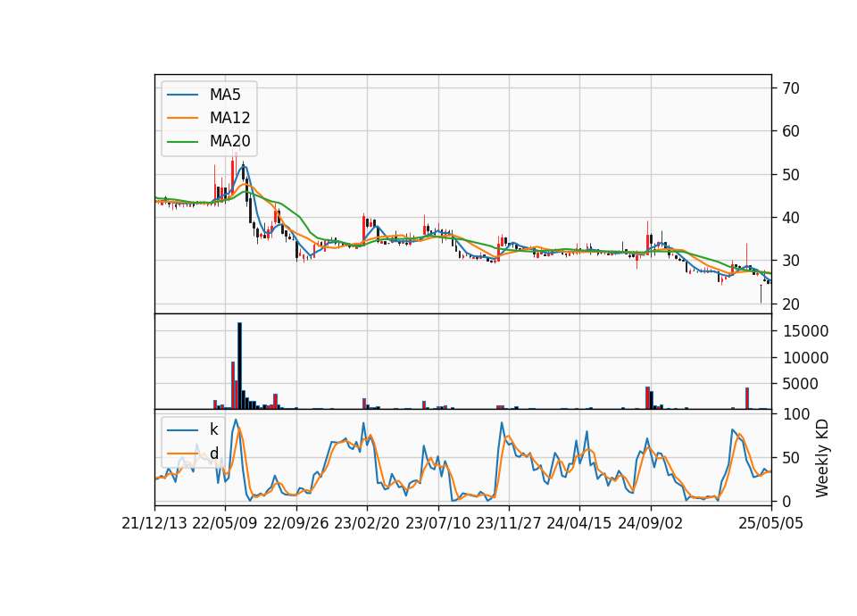The width and height of the screenshot is (857, 616).
Task: Click the 23/02/20 date tick label
Action: [367, 523]
